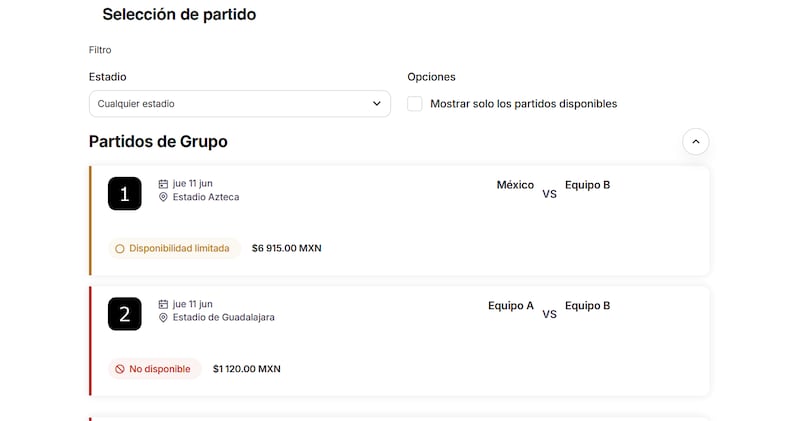Image resolution: width=800 pixels, height=421 pixels.
Task: Click the $1 120.00 MXN price
Action: tap(247, 369)
